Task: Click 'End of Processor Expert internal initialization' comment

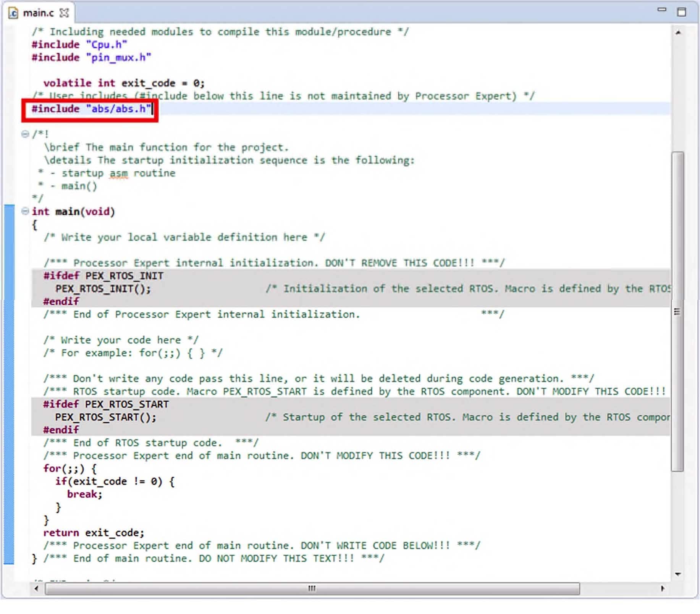Action: (x=274, y=314)
